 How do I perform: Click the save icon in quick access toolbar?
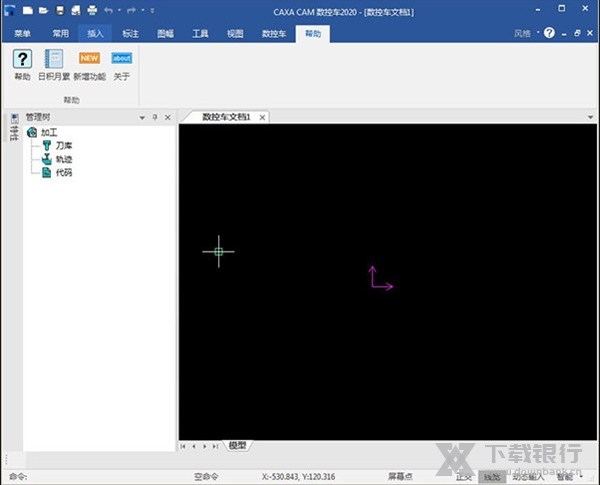click(59, 10)
